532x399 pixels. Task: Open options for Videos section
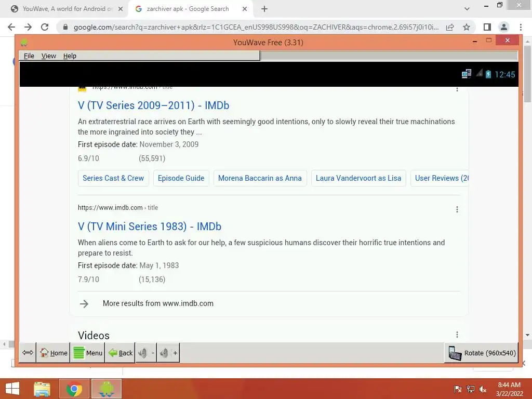(x=457, y=335)
